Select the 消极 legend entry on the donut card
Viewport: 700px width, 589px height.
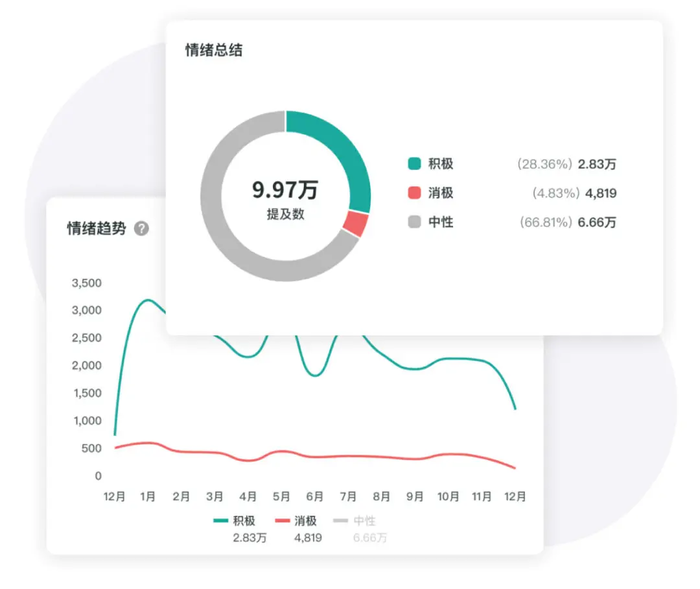(x=439, y=193)
